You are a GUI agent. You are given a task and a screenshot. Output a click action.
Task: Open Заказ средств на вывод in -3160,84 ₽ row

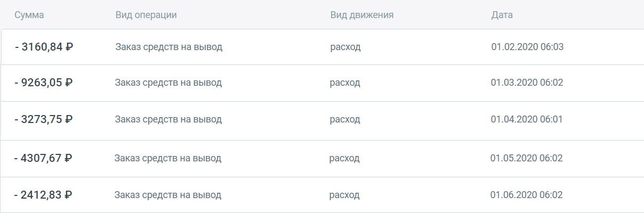click(169, 47)
